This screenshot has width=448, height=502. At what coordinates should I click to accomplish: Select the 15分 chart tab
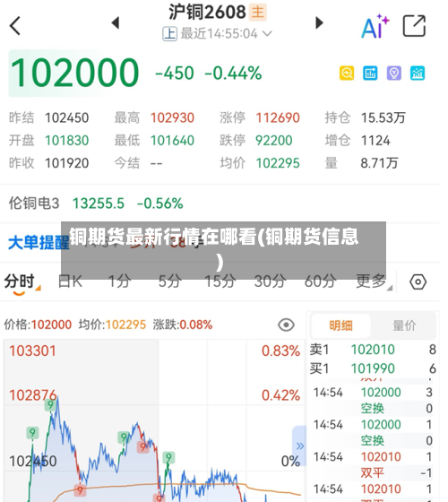coord(220,281)
